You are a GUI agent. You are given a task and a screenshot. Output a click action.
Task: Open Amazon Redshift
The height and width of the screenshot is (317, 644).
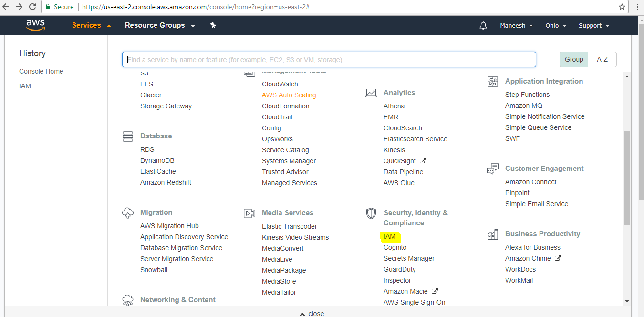[x=166, y=182]
